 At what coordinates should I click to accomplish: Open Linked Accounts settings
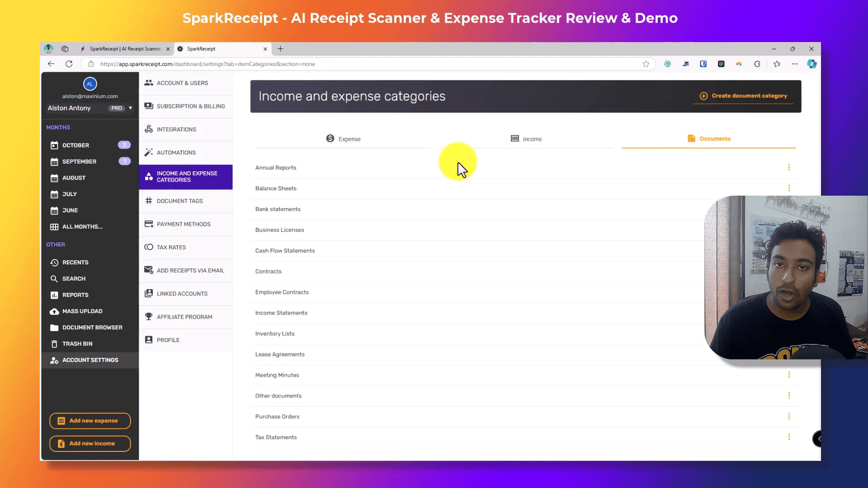click(186, 294)
